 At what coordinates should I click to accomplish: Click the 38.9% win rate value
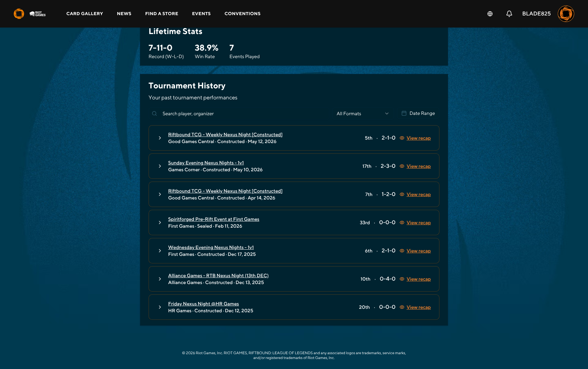click(x=207, y=48)
